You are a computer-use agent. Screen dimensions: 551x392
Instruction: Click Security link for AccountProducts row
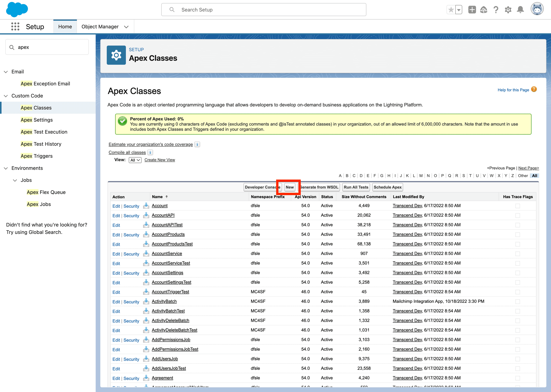tap(131, 235)
